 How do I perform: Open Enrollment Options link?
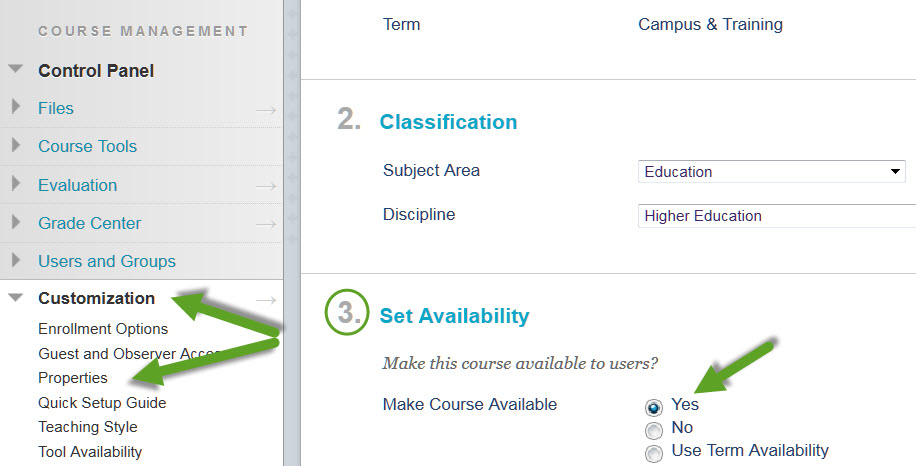pos(103,329)
